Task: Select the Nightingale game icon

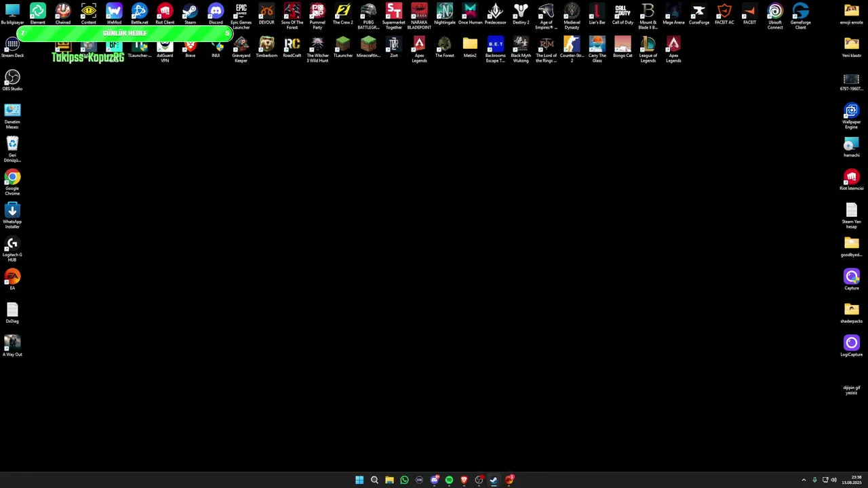Action: click(x=444, y=14)
